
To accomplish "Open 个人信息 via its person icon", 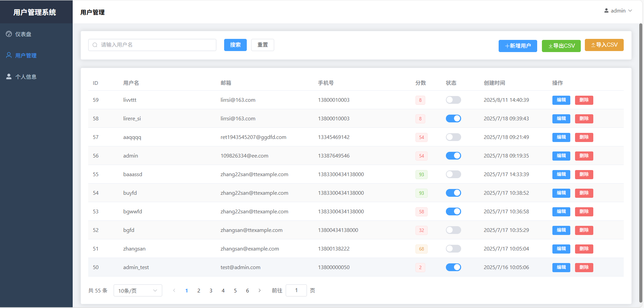I will (x=9, y=76).
